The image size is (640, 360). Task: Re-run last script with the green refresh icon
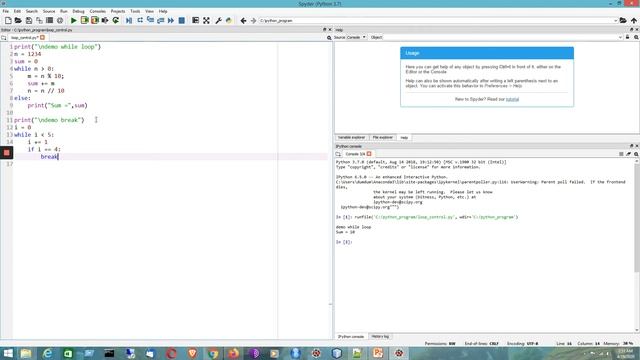tap(116, 20)
